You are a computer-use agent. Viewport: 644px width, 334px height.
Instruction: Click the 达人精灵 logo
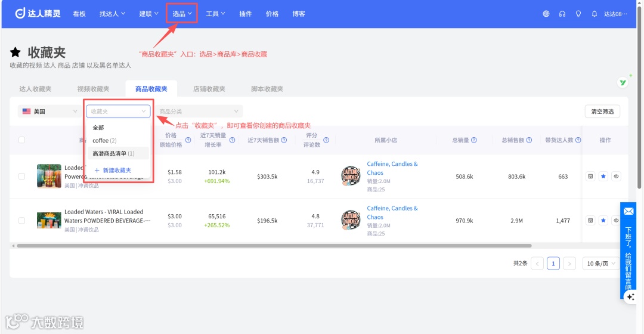(38, 14)
